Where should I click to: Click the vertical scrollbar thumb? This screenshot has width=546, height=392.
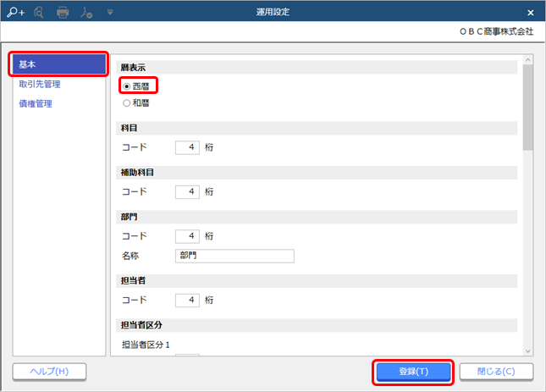point(528,108)
